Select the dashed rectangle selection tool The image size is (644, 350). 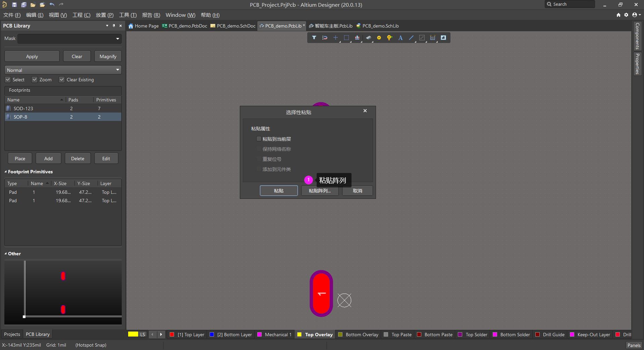pyautogui.click(x=346, y=38)
